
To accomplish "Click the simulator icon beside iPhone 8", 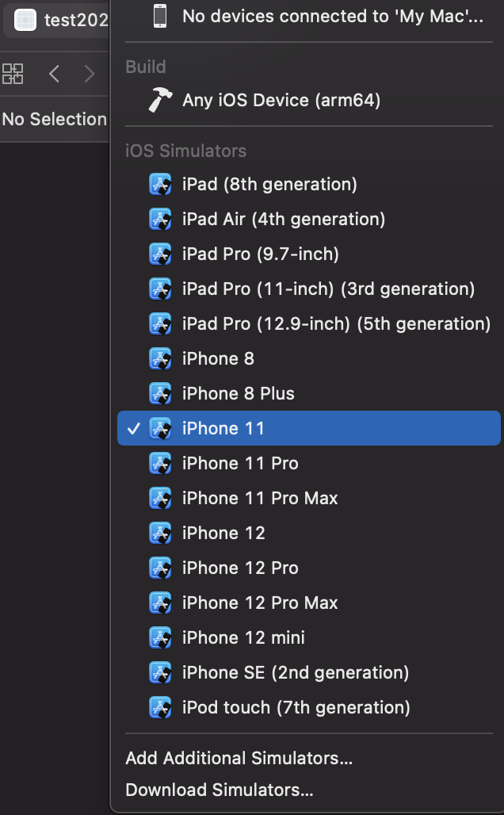I will click(x=161, y=358).
